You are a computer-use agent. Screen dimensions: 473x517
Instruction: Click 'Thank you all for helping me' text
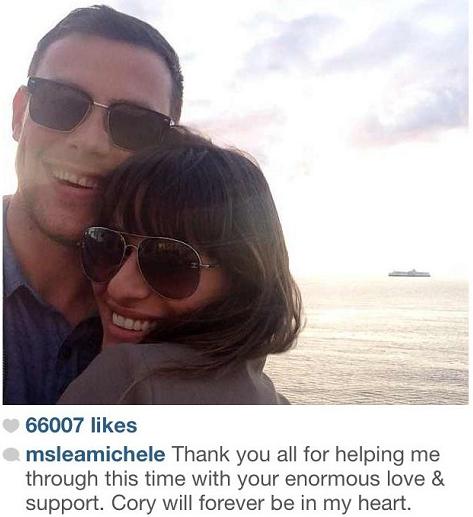[x=305, y=455]
